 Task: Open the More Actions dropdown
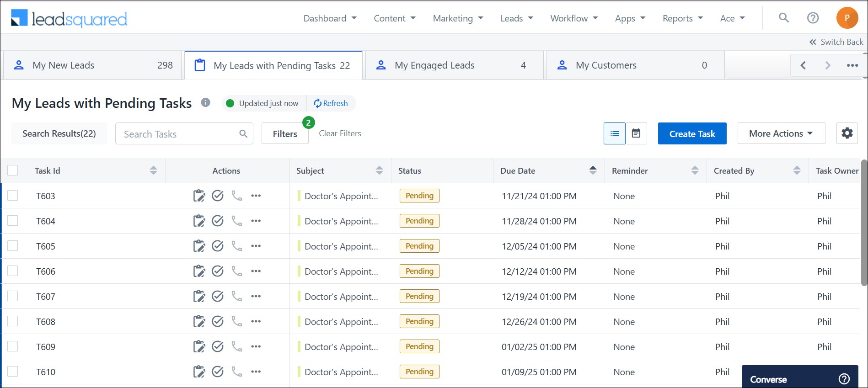pyautogui.click(x=781, y=133)
